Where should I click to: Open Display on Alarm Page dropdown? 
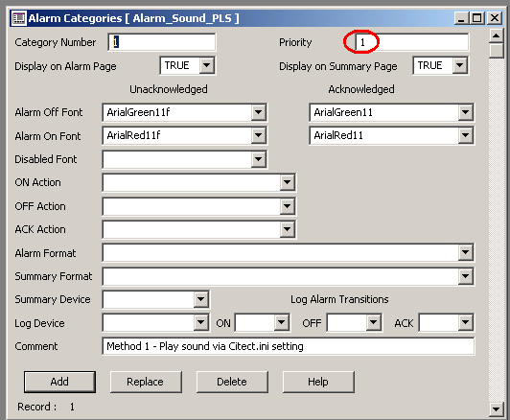click(x=207, y=65)
